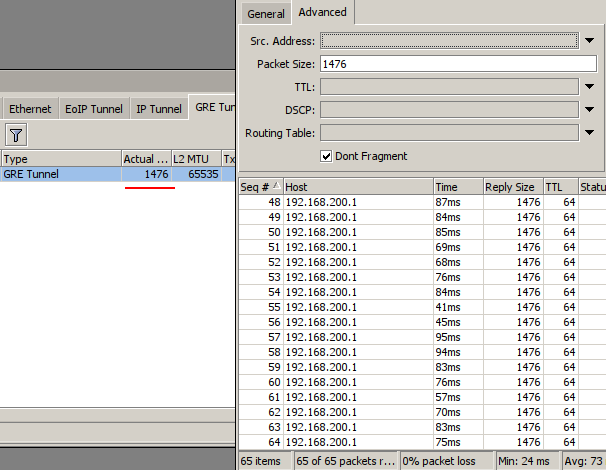Click the Min: 24 ms status entry
The height and width of the screenshot is (470, 606).
coord(528,461)
